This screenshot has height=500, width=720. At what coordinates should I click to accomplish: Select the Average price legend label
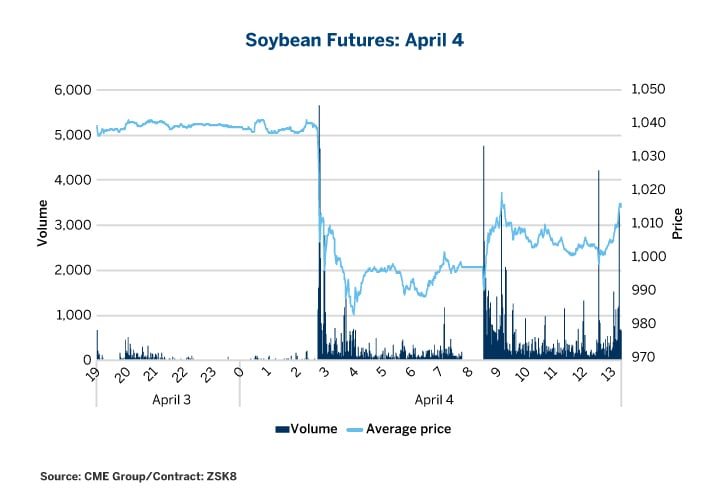coord(409,429)
